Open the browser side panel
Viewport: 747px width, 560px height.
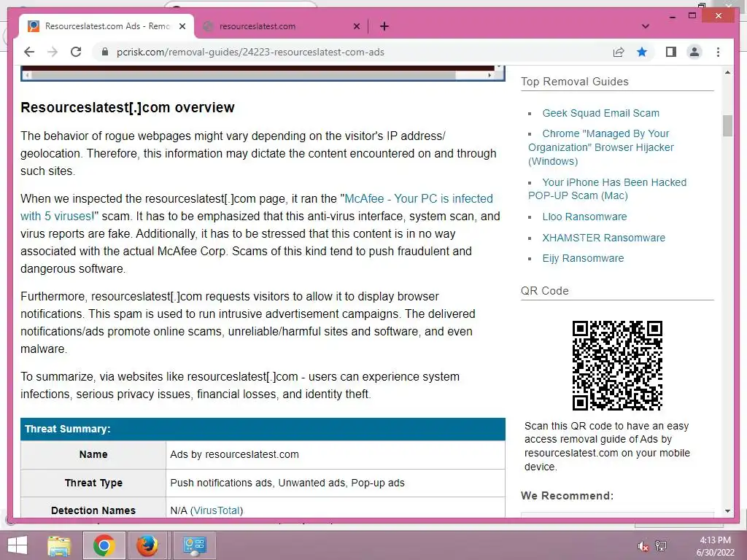tap(671, 52)
